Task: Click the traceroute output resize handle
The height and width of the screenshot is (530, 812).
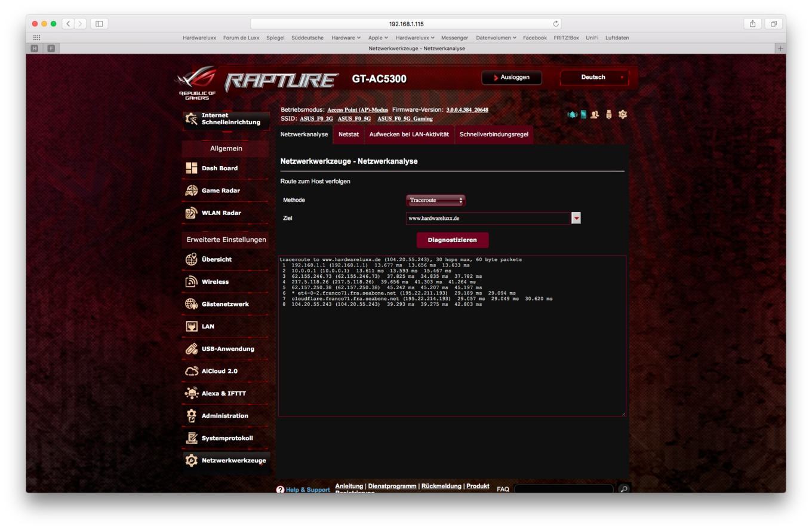Action: [623, 413]
